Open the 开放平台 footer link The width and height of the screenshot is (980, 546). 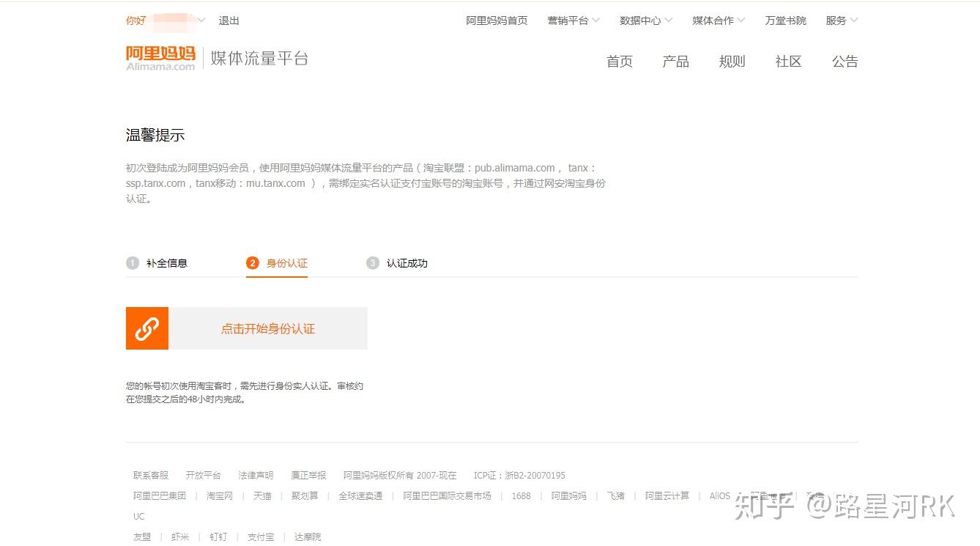pos(203,476)
